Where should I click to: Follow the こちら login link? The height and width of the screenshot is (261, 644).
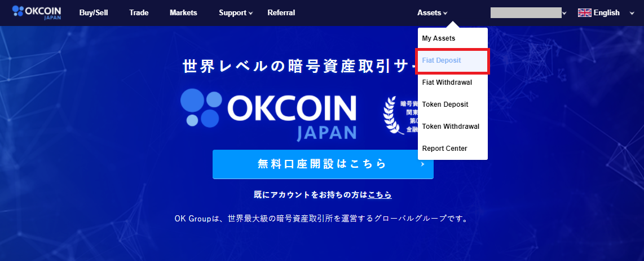pos(380,195)
